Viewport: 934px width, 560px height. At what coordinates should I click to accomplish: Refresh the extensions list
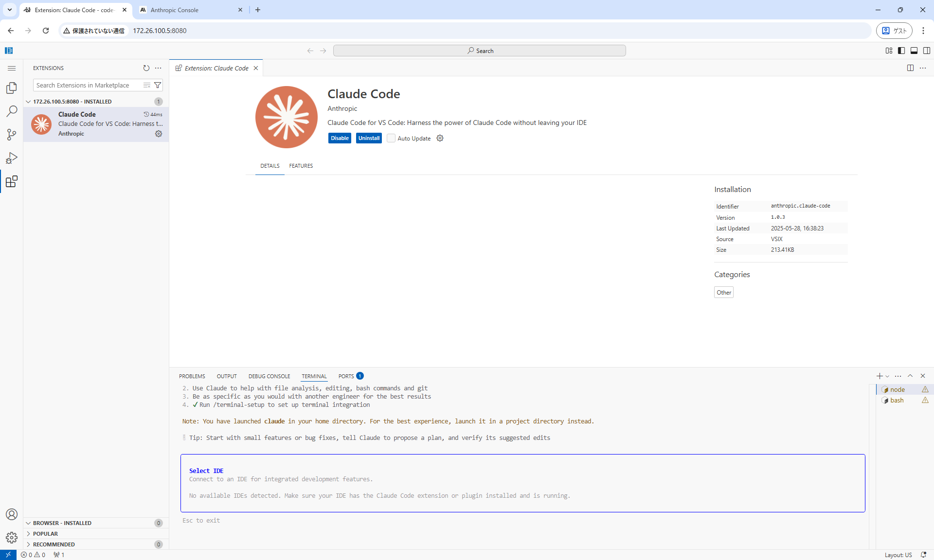point(146,68)
